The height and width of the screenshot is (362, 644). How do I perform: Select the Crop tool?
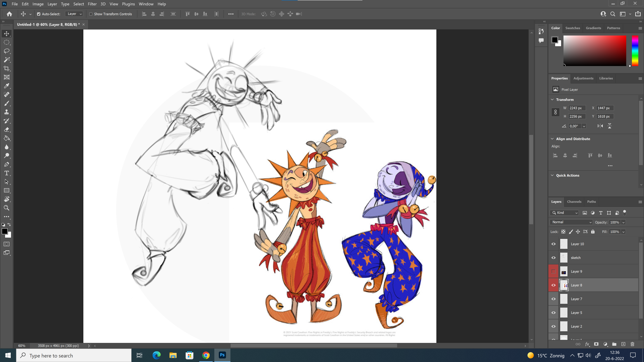[7, 68]
